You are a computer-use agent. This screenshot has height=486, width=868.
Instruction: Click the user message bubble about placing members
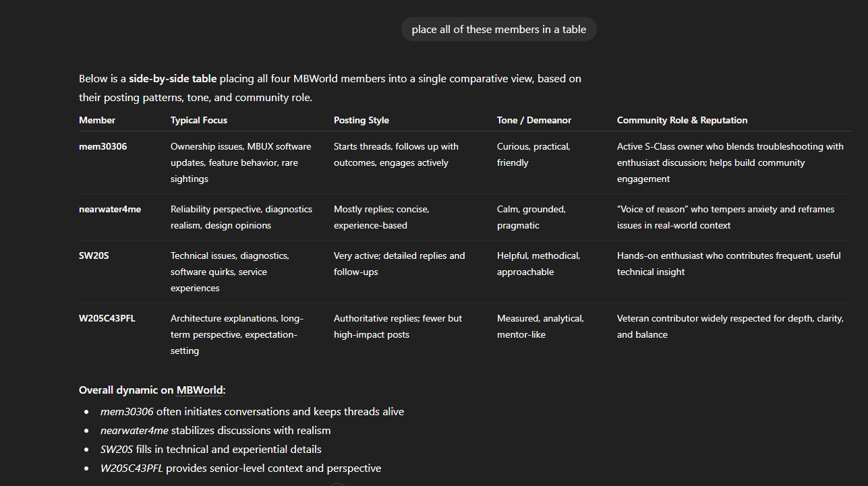[498, 29]
